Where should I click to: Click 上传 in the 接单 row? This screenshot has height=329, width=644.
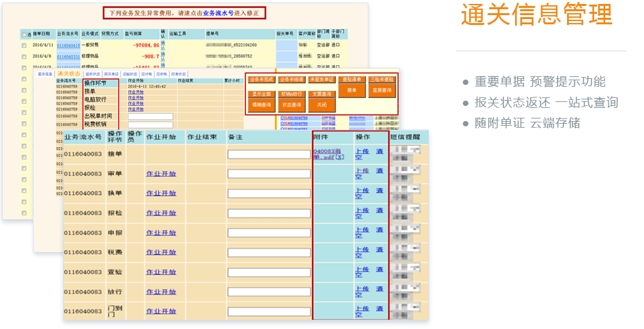point(362,151)
